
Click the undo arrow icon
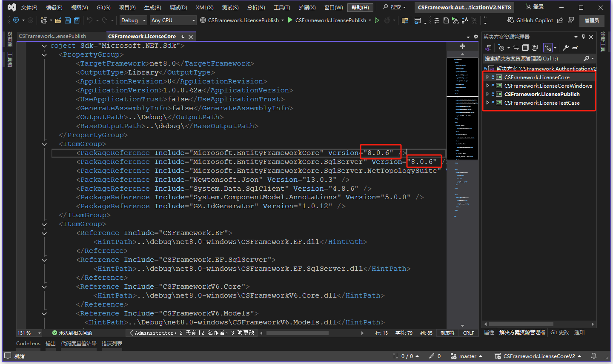point(90,20)
